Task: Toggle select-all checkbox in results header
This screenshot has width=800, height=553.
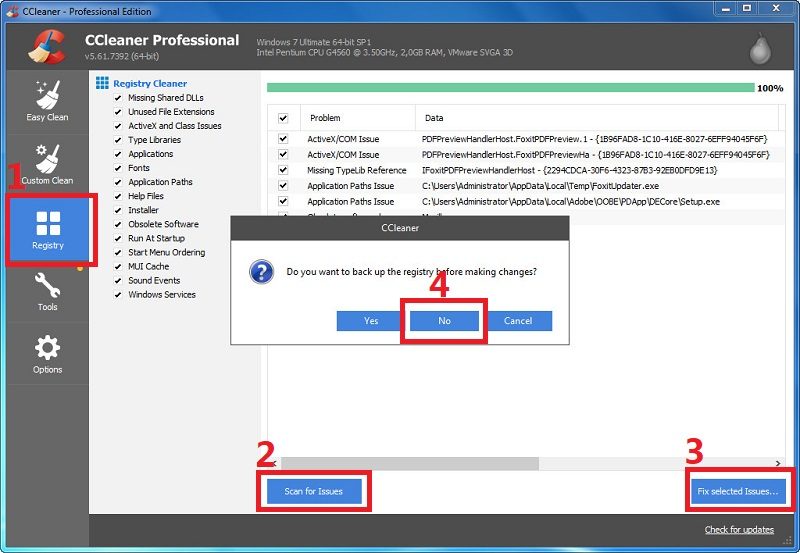Action: (x=283, y=118)
